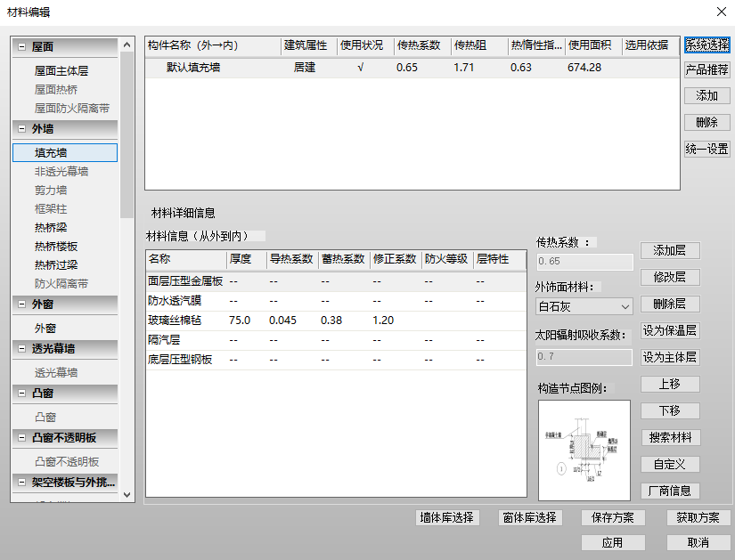Collapse the 外窗 section expander
The width and height of the screenshot is (735, 560).
coord(21,304)
